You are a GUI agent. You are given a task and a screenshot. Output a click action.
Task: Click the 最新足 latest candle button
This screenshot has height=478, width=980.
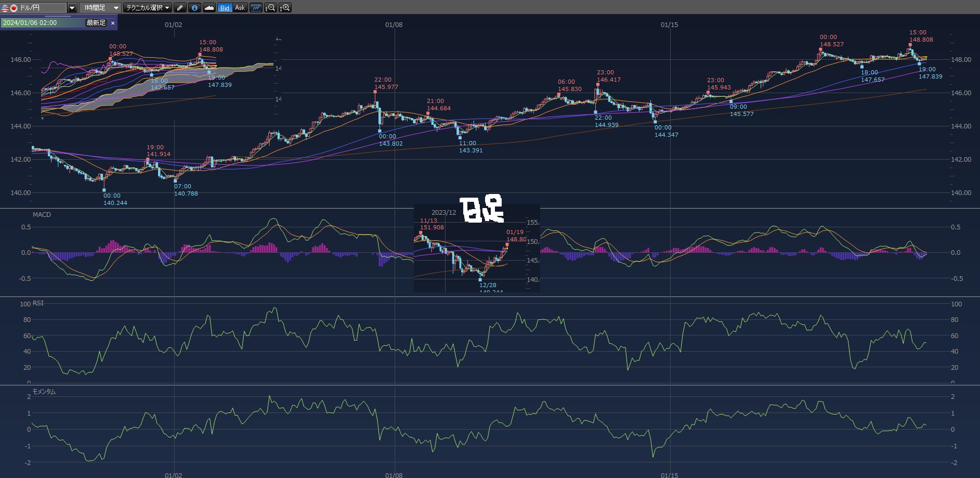(96, 23)
